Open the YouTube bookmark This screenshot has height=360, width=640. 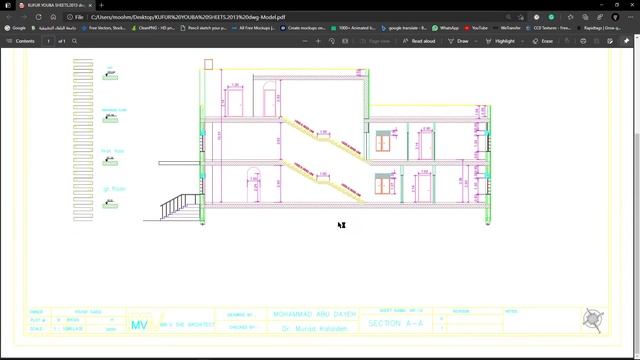[x=476, y=28]
